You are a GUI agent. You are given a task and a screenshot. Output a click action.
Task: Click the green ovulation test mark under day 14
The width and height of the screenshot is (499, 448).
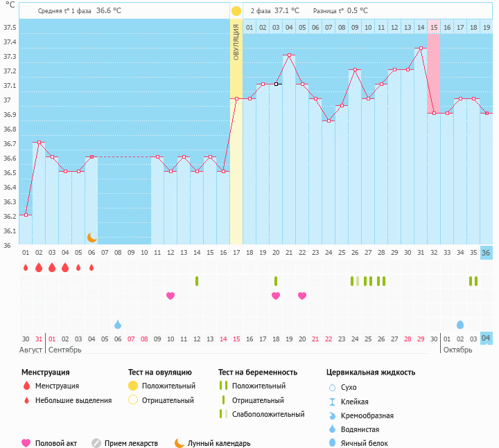197,281
